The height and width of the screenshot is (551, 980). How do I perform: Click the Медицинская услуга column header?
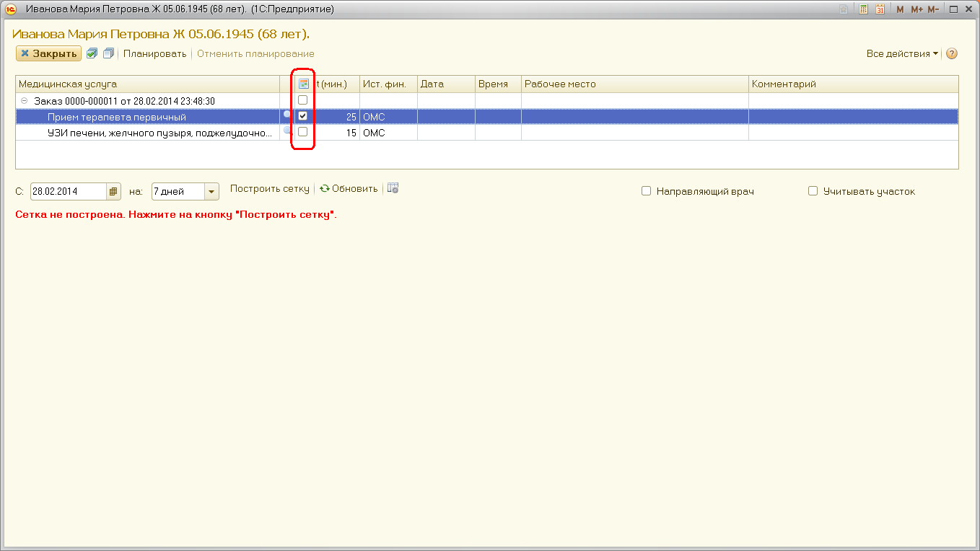pos(147,84)
